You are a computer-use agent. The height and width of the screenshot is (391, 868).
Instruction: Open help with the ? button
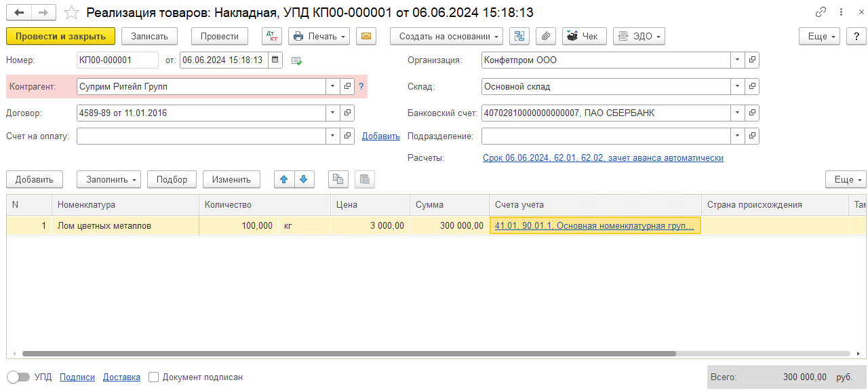pos(856,36)
